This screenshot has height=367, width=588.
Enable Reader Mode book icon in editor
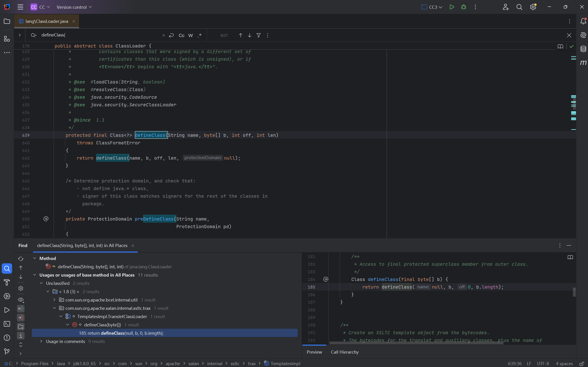click(x=560, y=46)
